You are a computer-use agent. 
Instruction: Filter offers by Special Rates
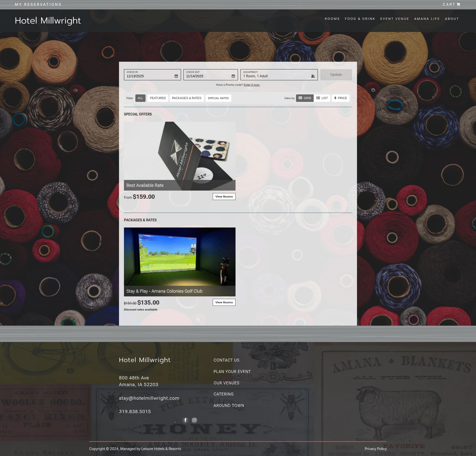[218, 98]
